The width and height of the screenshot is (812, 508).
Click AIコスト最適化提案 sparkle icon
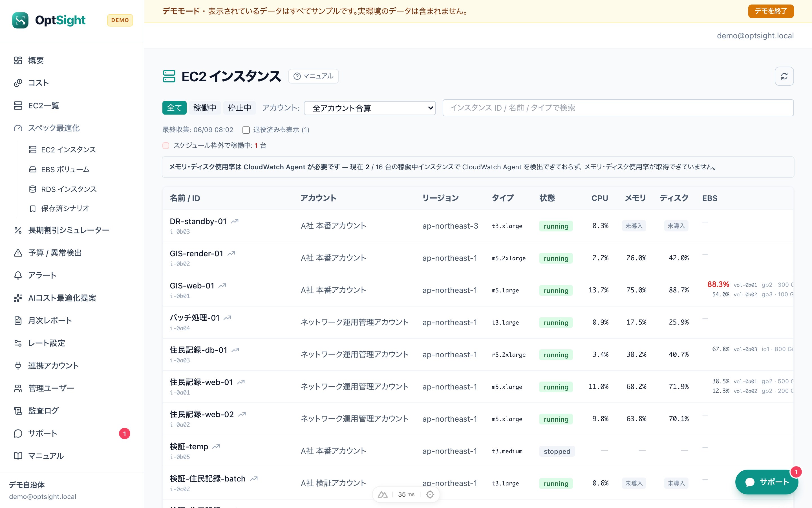click(x=18, y=298)
